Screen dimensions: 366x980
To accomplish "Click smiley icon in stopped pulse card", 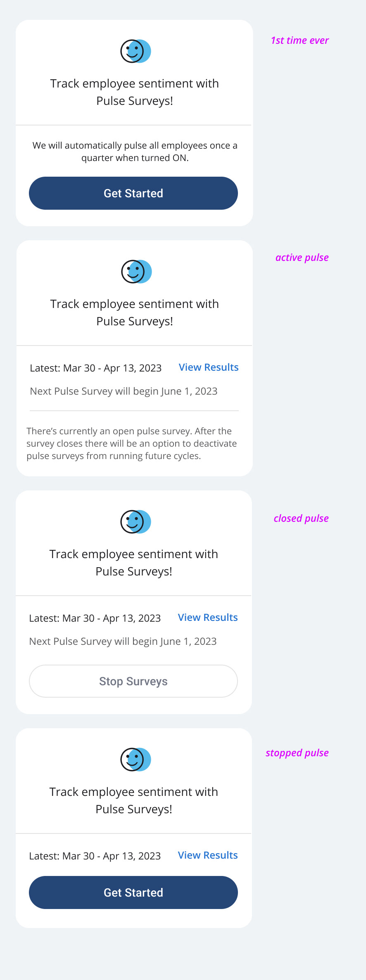I will [135, 760].
